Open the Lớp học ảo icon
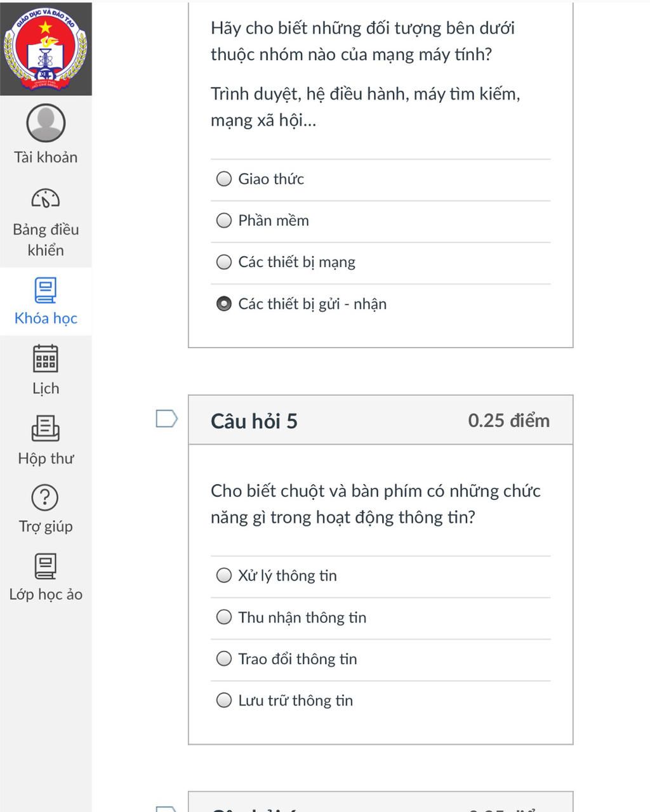 pos(46,566)
